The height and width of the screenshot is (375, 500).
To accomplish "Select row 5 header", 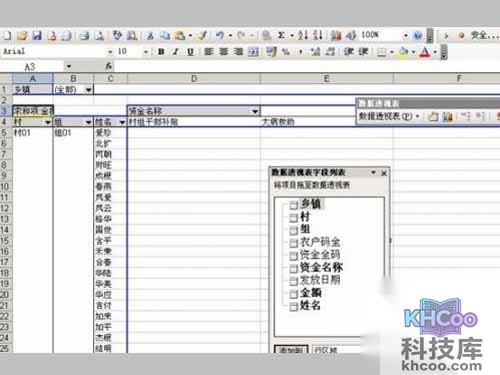I will [6, 133].
